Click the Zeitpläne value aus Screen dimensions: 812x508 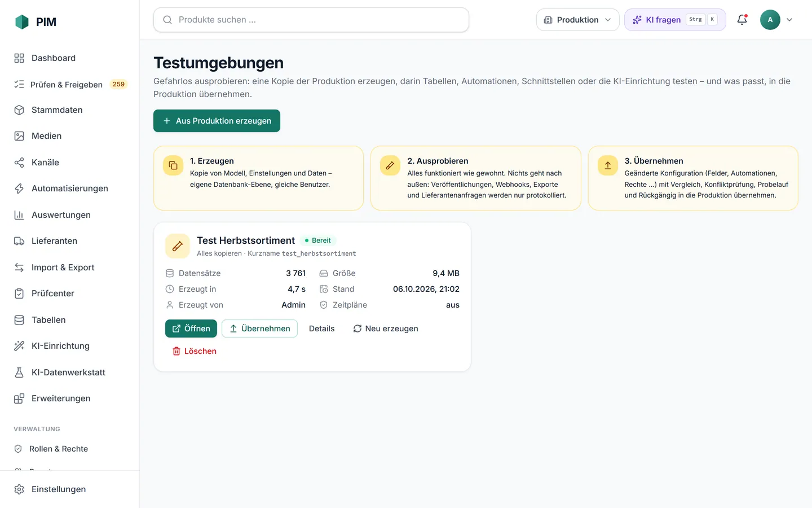[453, 305]
